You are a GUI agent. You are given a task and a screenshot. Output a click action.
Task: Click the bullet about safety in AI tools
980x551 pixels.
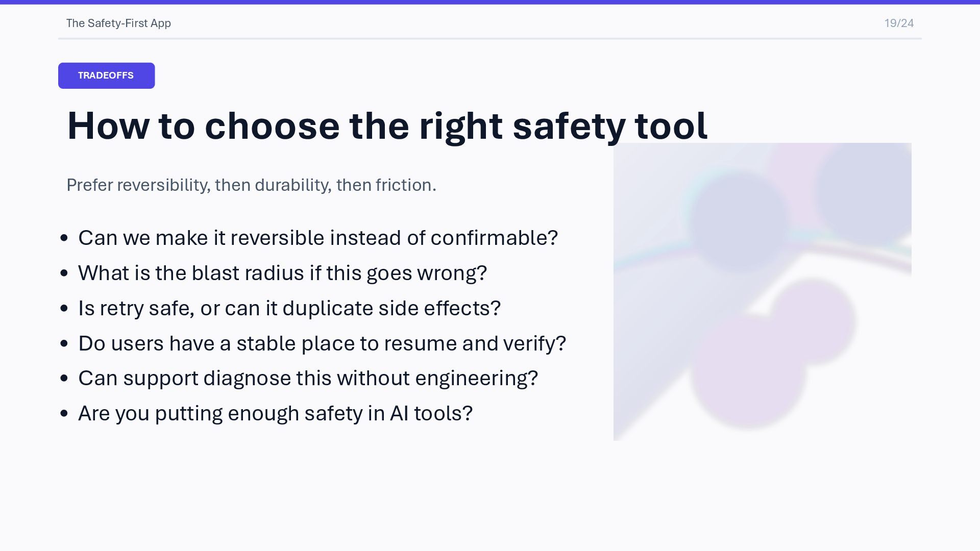click(x=275, y=413)
